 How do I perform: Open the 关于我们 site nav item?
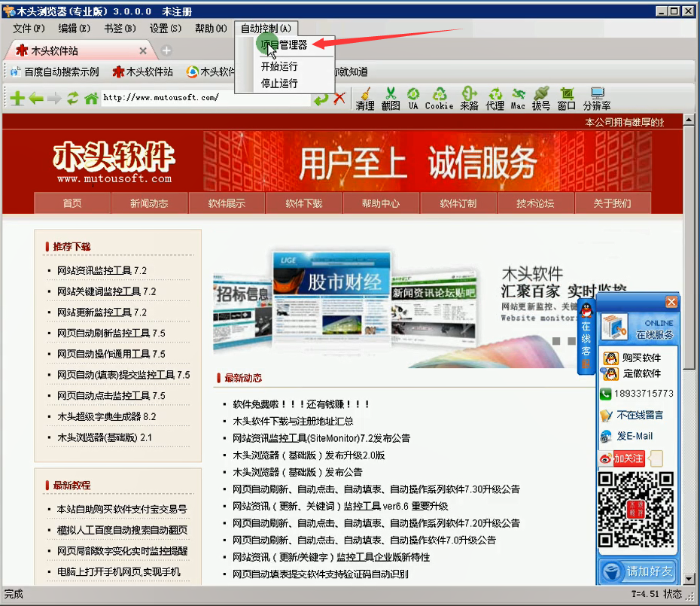[613, 204]
